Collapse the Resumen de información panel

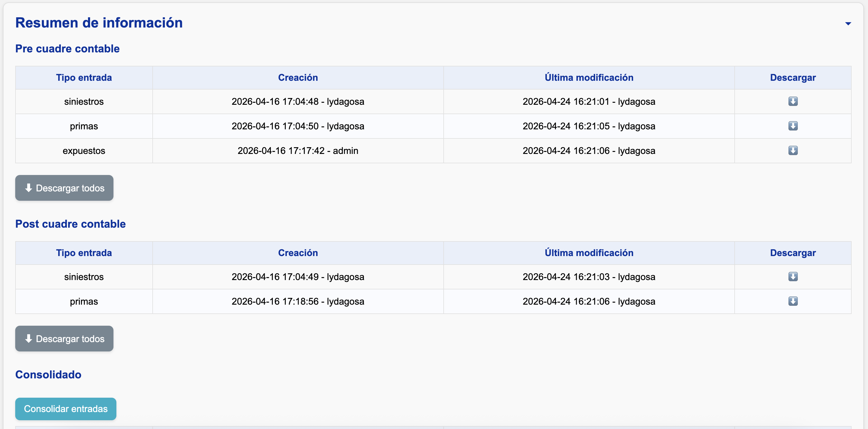click(x=848, y=24)
